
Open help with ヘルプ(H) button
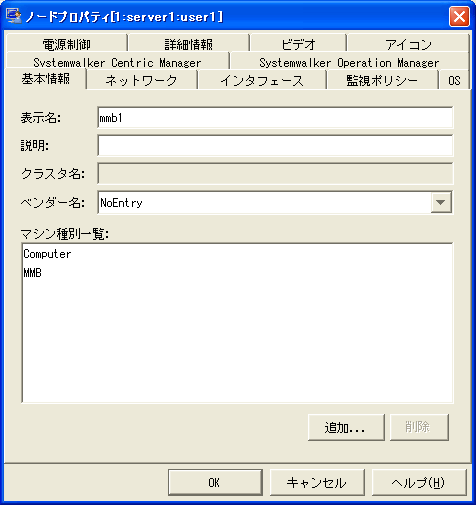pyautogui.click(x=419, y=482)
